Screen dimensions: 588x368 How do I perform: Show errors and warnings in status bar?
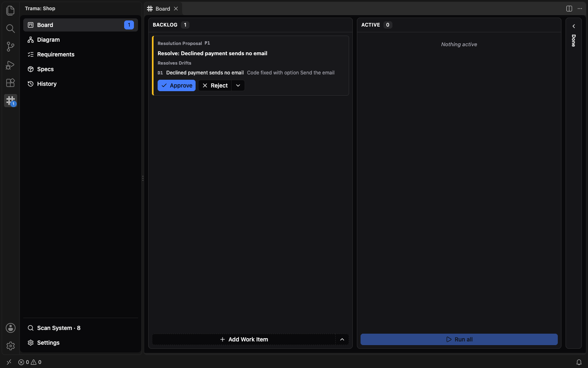click(x=30, y=362)
